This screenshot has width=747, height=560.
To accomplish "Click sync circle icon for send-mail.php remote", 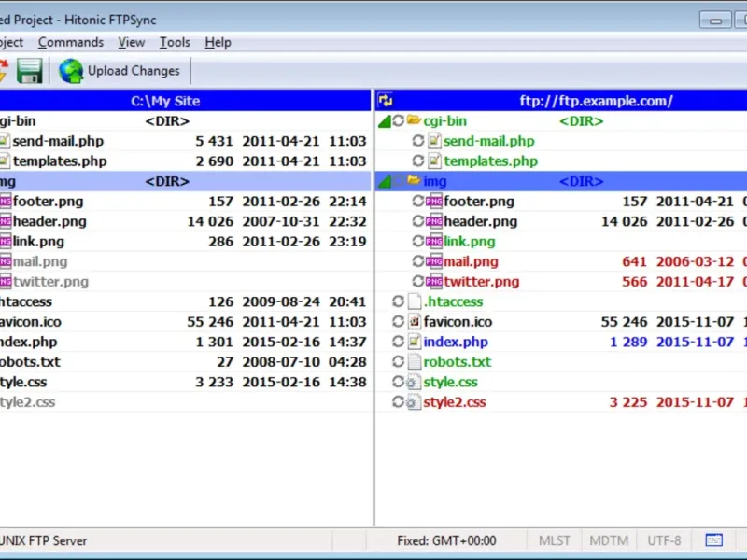I will pyautogui.click(x=417, y=141).
